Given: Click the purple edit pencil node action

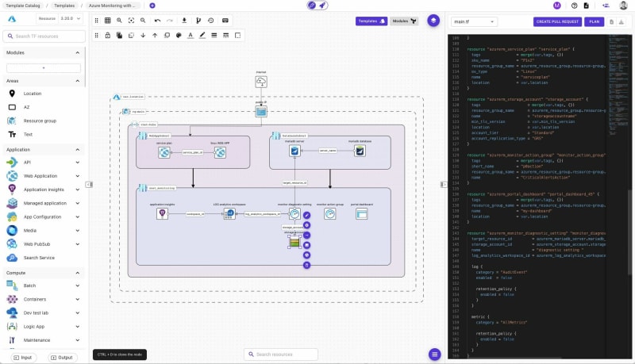Looking at the screenshot, I should [x=306, y=215].
